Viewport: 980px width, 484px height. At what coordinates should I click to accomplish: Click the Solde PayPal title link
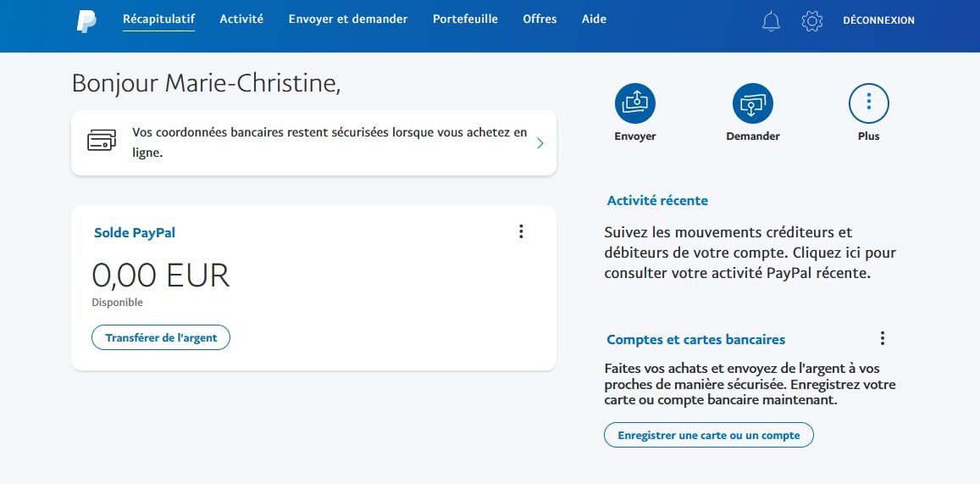coord(135,232)
